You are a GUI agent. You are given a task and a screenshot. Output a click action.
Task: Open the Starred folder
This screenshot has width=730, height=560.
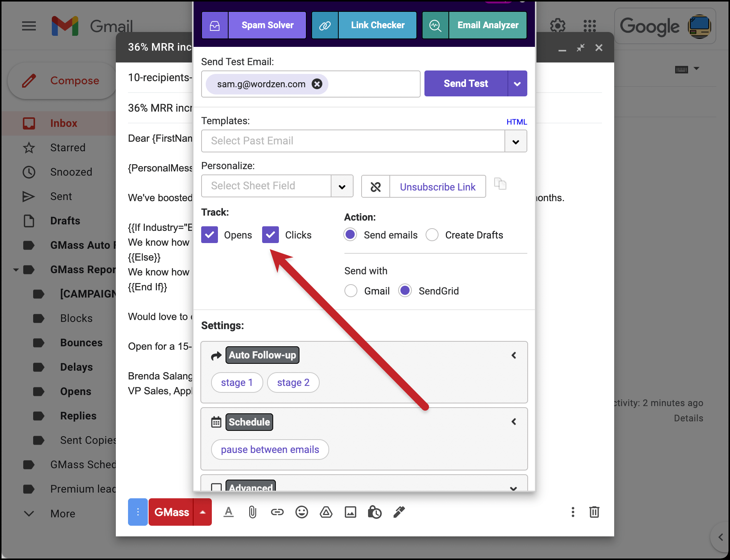pos(68,147)
